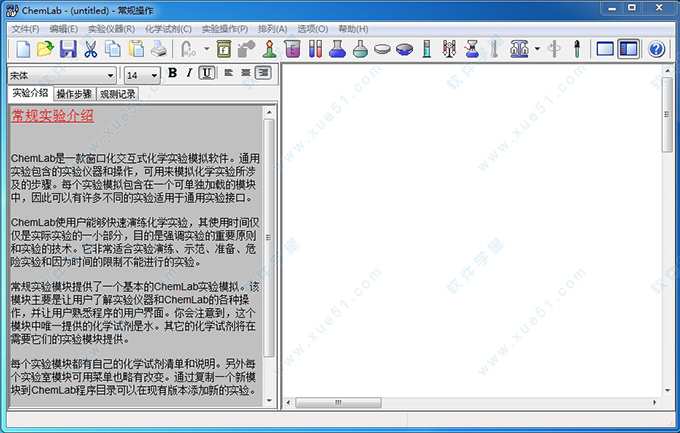Minimize the ChemLab window
This screenshot has height=433, width=680.
(x=612, y=8)
